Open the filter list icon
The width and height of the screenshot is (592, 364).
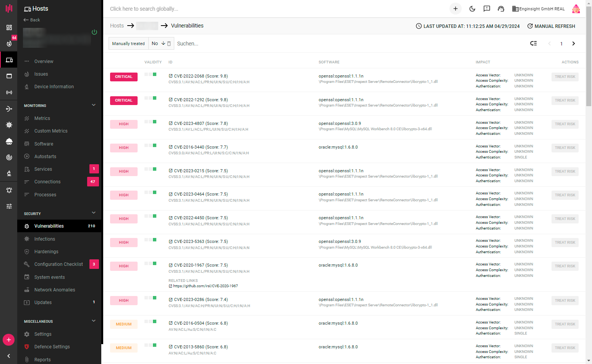coord(534,44)
